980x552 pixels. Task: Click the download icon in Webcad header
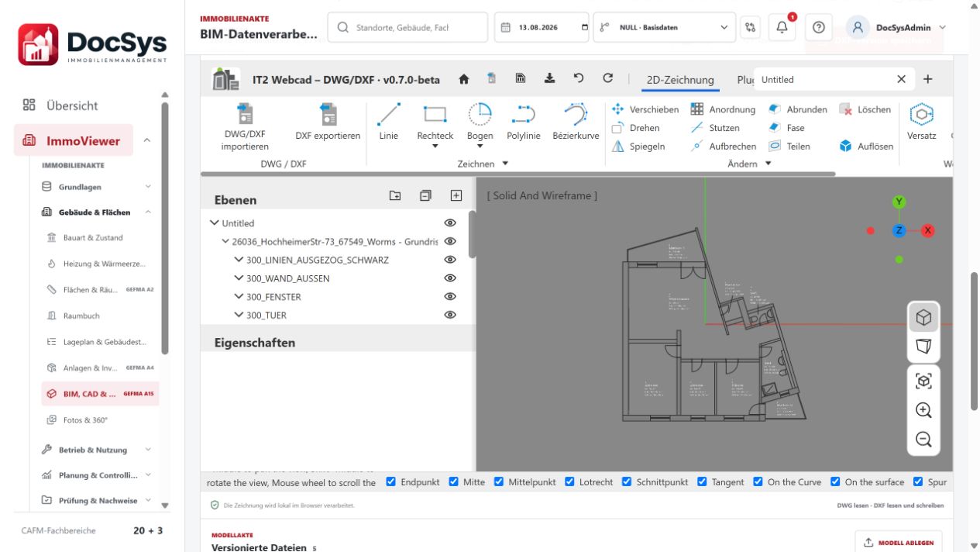point(549,78)
